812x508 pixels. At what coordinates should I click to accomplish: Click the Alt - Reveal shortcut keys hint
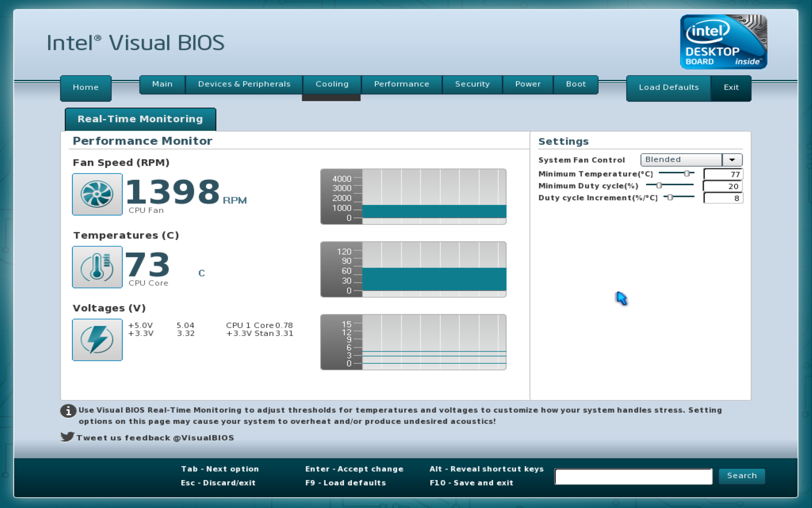[486, 469]
